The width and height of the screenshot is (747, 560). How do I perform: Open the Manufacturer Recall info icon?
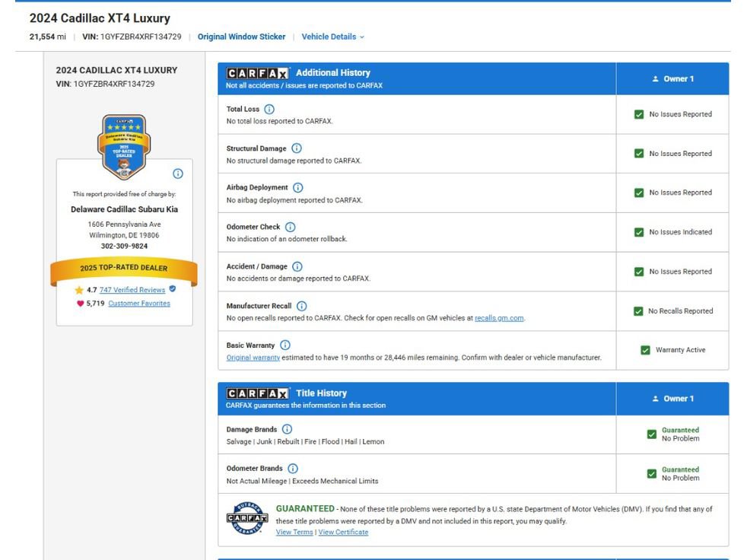[x=301, y=306]
